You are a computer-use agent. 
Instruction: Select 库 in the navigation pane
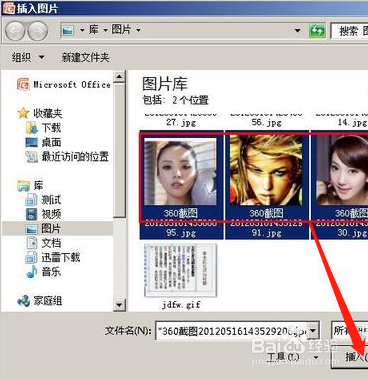pyautogui.click(x=38, y=186)
